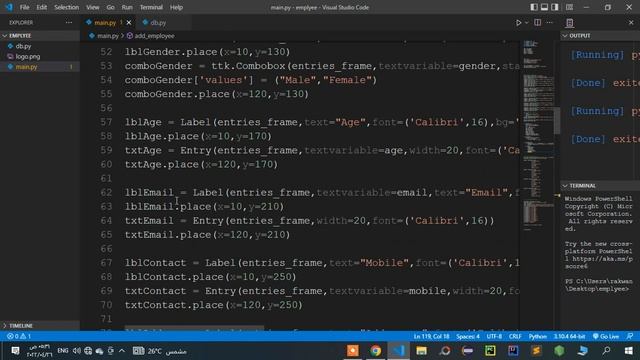Open taskbar search magnifier
Image resolution: width=640 pixels, height=360 pixels.
606,351
